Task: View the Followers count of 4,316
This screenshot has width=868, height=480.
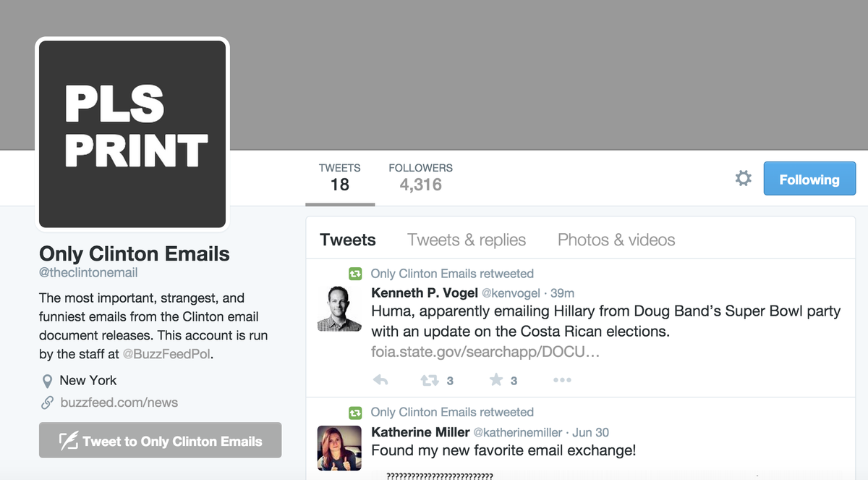Action: [x=421, y=177]
